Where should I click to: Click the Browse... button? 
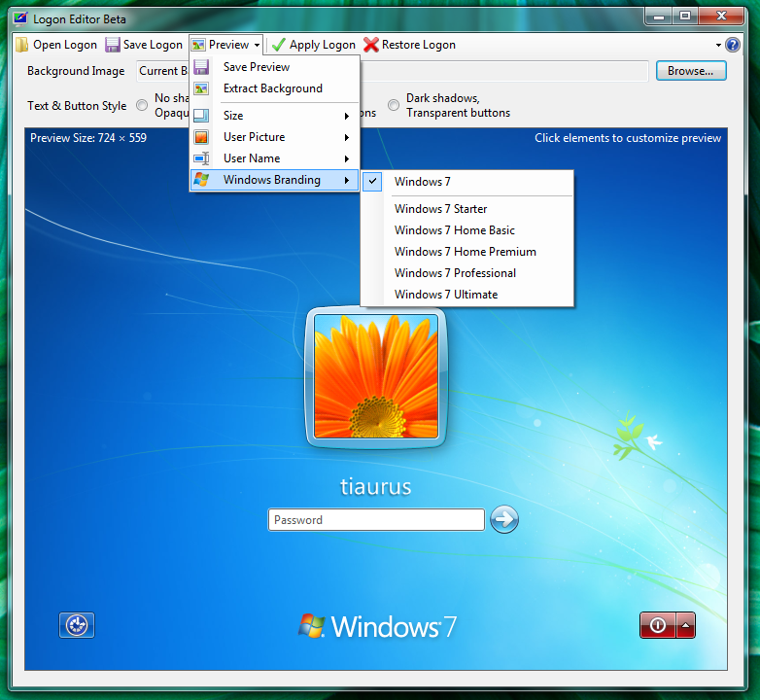point(691,71)
